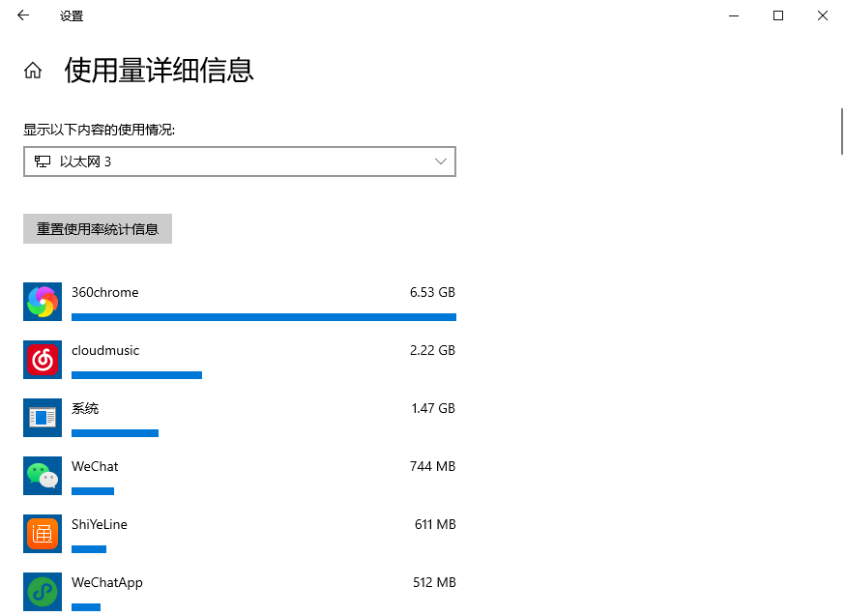Click the network adapter icon inside the combo box
845x616 pixels.
43,161
